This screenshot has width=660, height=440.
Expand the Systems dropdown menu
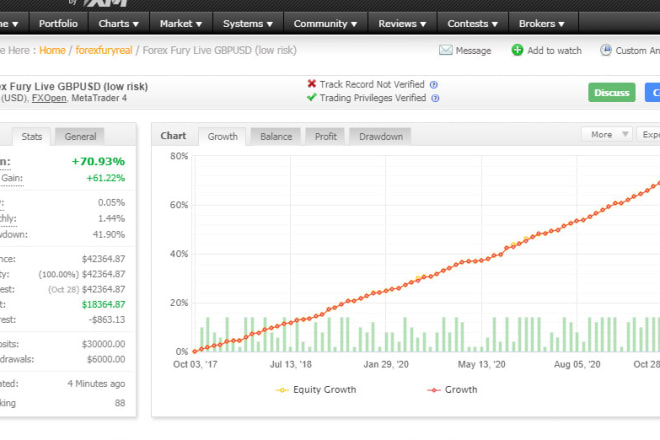(248, 24)
